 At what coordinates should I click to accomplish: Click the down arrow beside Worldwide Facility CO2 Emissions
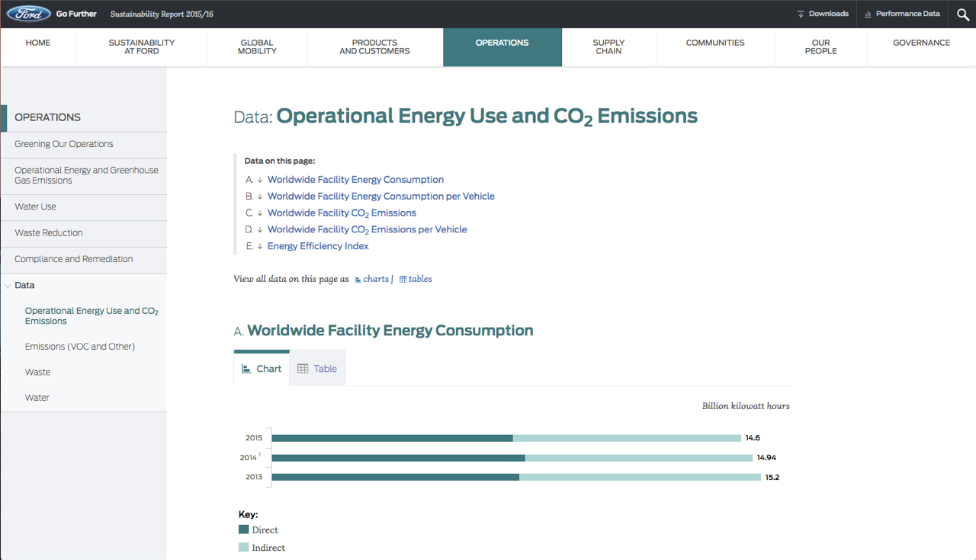click(x=260, y=213)
